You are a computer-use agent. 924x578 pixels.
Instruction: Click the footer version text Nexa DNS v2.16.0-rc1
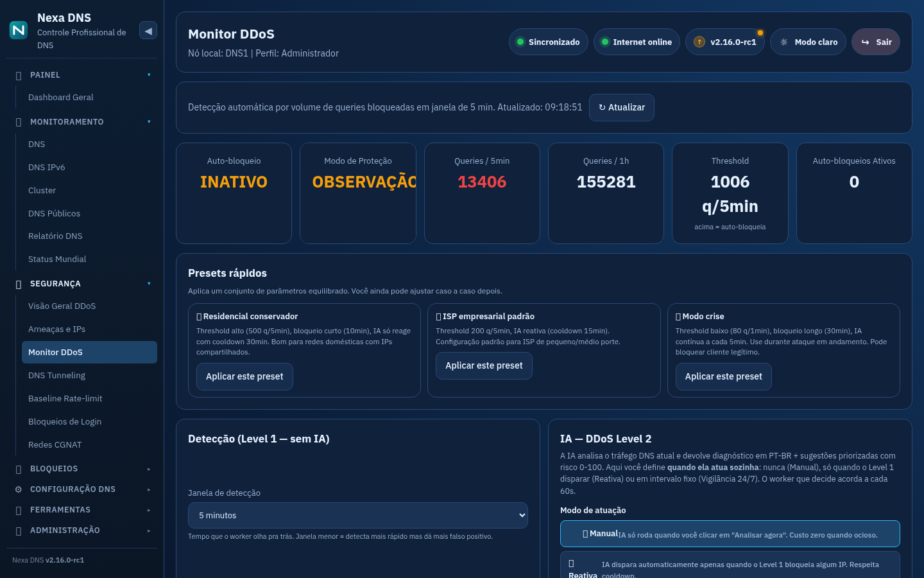pos(48,560)
